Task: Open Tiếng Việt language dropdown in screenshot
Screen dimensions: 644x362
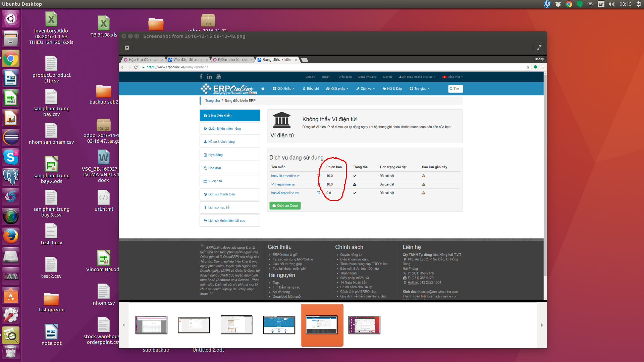Action: (x=452, y=77)
